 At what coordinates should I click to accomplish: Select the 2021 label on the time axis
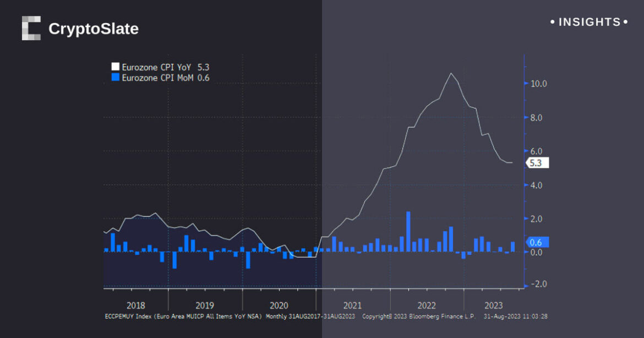pos(352,306)
